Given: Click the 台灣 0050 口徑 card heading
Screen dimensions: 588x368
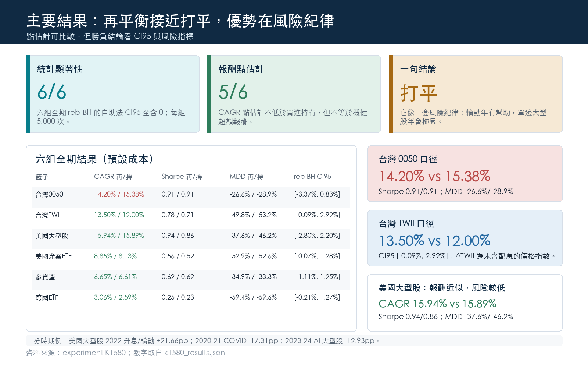Looking at the screenshot, I should (x=408, y=159).
